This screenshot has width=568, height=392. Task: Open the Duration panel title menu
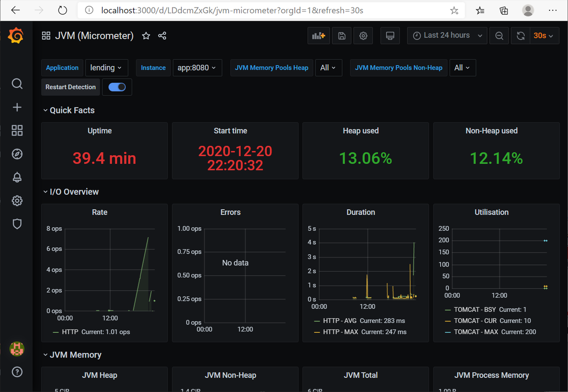click(x=361, y=212)
